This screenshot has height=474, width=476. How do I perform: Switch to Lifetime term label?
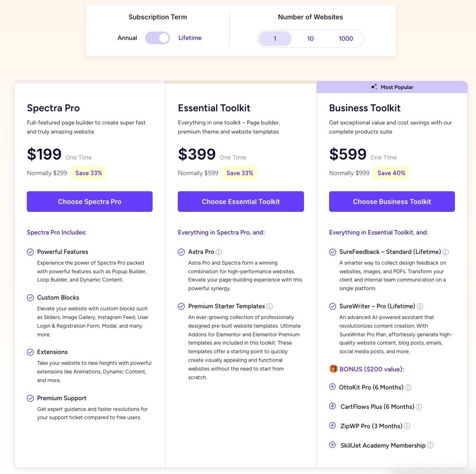(x=190, y=38)
